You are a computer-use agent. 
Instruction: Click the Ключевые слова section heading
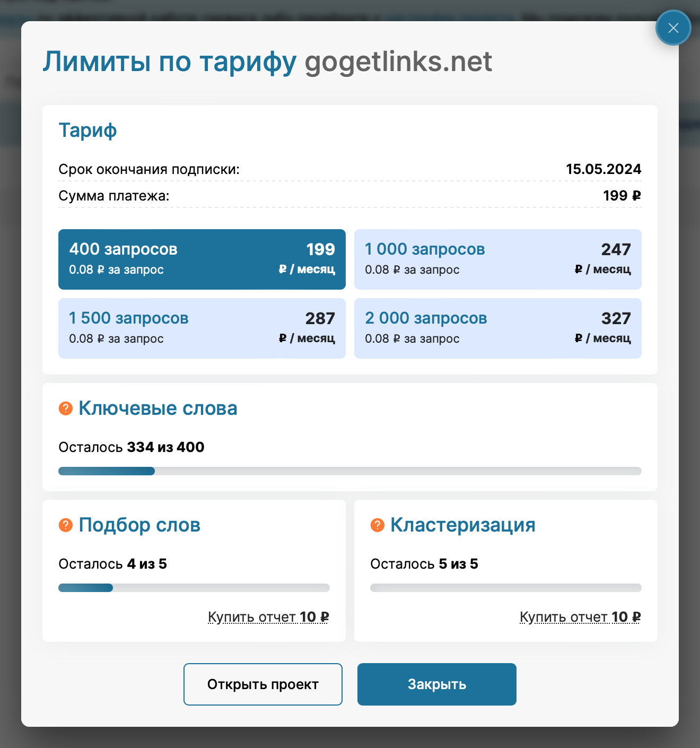point(157,408)
